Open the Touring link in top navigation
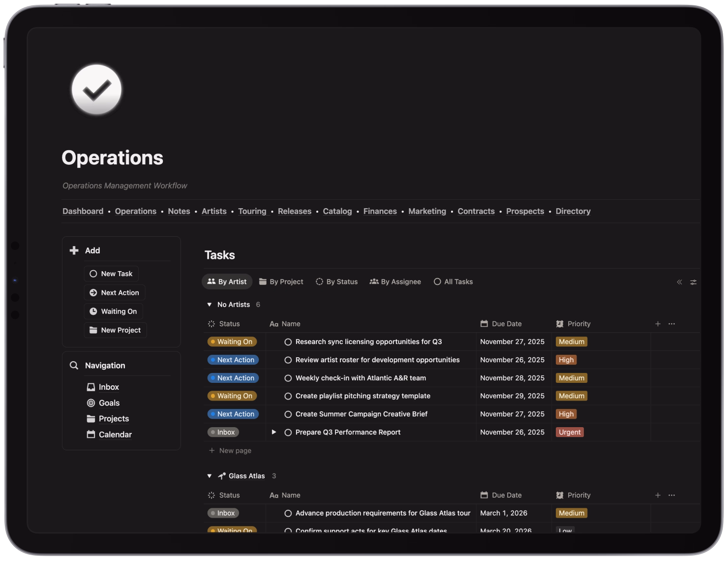Viewport: 728px width, 561px height. coord(252,211)
